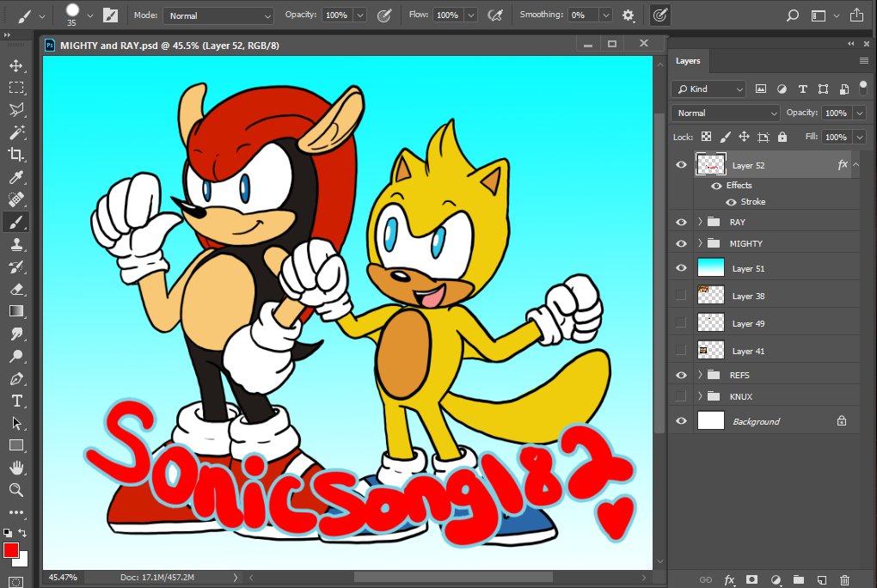
Task: Select the Brush tool in toolbox
Action: point(16,222)
